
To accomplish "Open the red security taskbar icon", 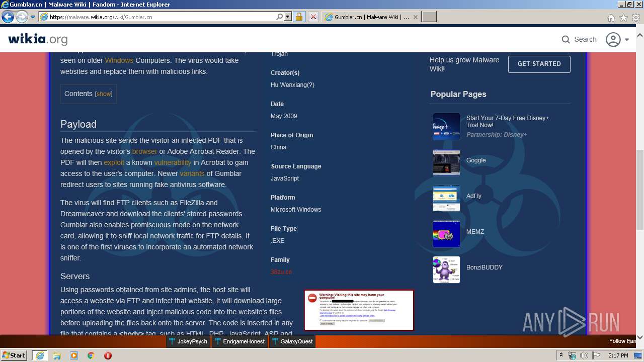I will [108, 355].
